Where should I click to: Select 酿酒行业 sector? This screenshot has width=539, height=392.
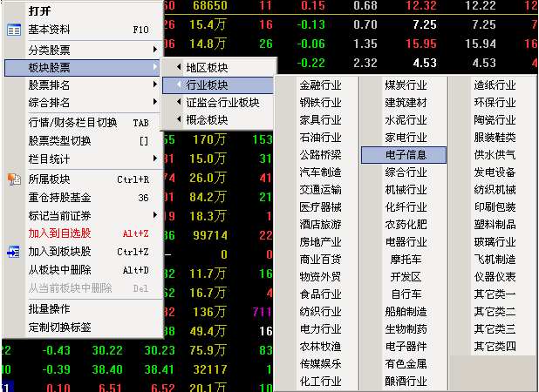tap(406, 382)
